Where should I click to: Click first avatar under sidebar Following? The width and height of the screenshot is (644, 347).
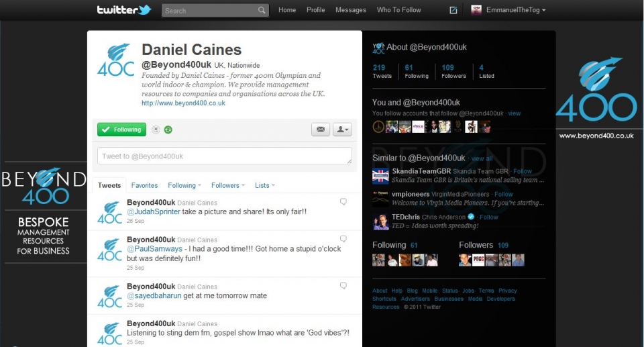[x=378, y=260]
